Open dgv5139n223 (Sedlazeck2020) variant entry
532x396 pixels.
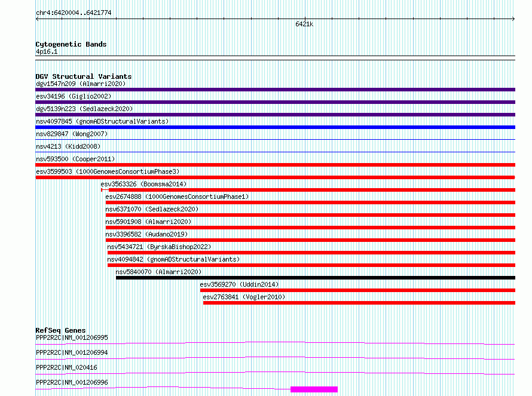pyautogui.click(x=84, y=109)
